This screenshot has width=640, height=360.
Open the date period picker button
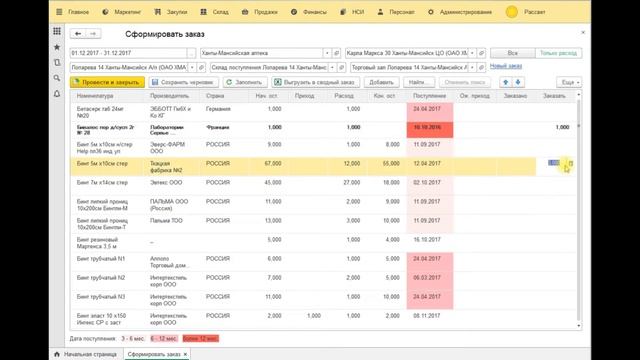(x=191, y=53)
